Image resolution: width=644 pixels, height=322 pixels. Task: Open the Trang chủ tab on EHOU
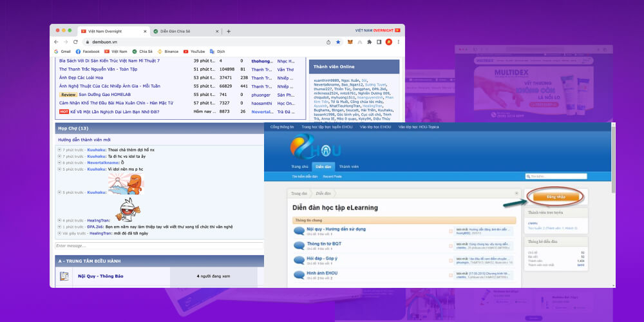299,166
